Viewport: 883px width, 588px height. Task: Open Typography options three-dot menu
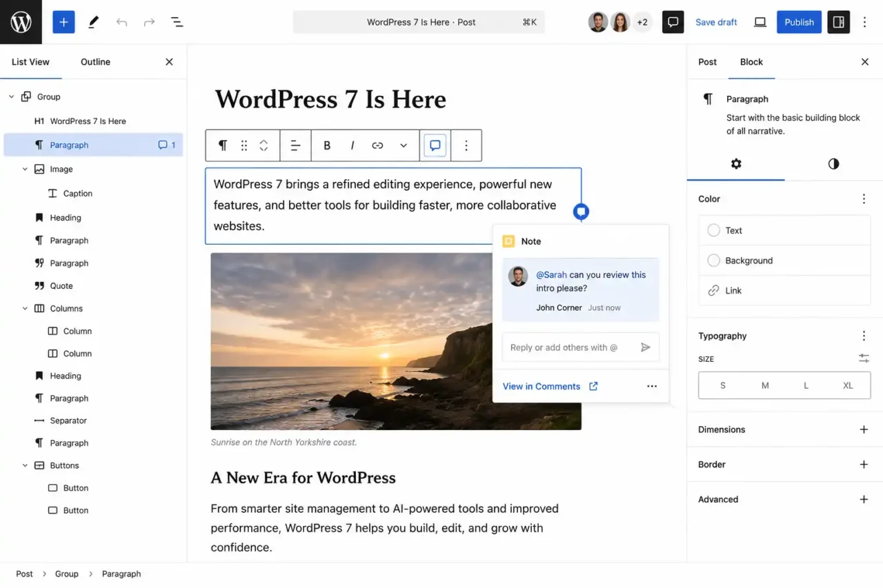[864, 336]
